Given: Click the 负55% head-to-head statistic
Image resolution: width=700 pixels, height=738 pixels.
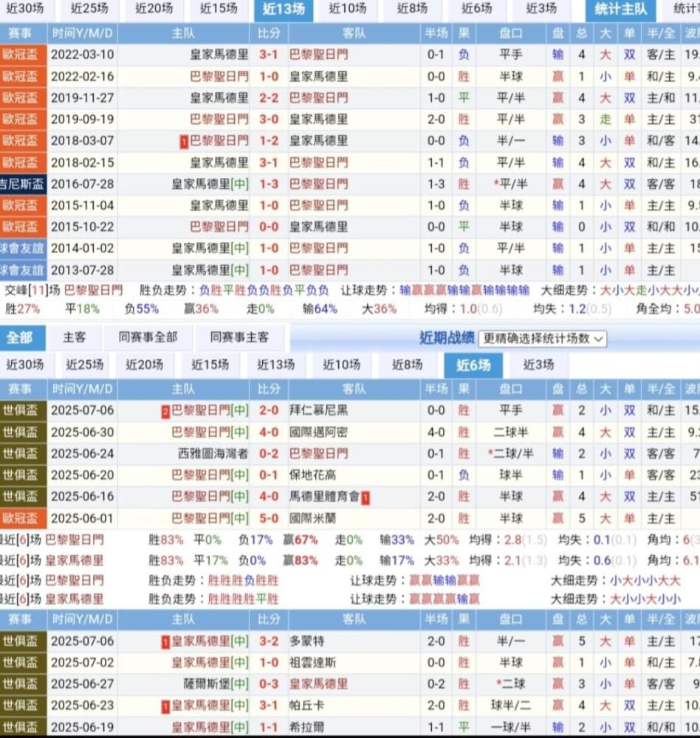Looking at the screenshot, I should tap(141, 309).
